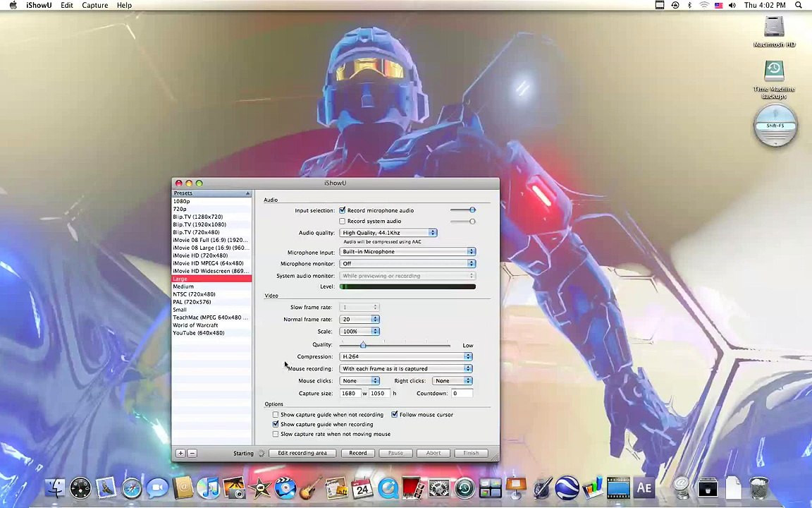This screenshot has height=508, width=812.
Task: Select the YouTube (640x480) preset
Action: pos(211,333)
